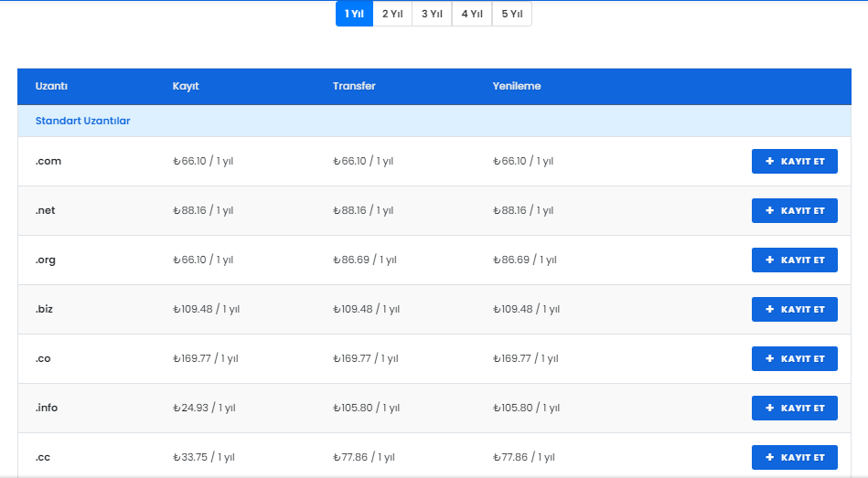Open the 5 Yıl pricing tab
Image resolution: width=868 pixels, height=478 pixels.
tap(511, 14)
